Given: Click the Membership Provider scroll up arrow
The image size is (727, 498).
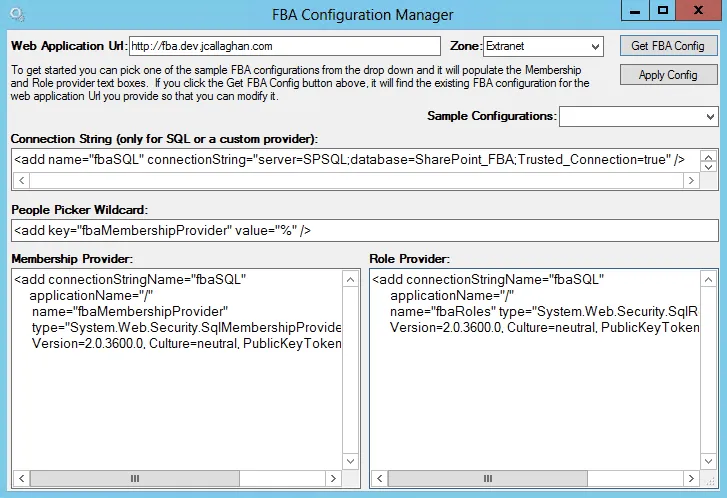Looking at the screenshot, I should tap(351, 279).
